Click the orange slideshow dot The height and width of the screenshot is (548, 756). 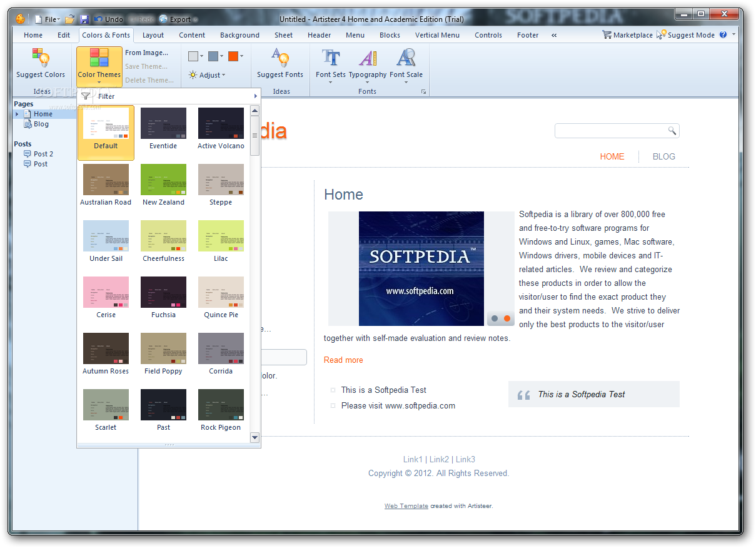point(507,318)
